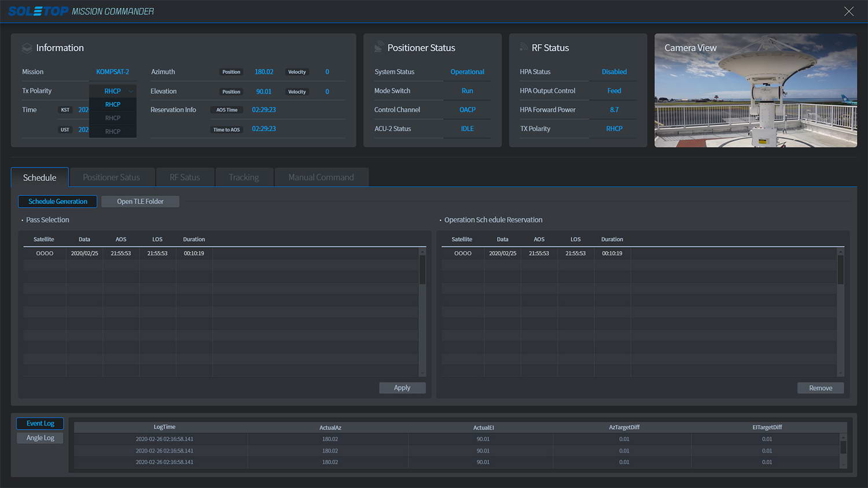Select OOOO row in Operation Schedule Reservation
This screenshot has width=868, height=488.
click(x=639, y=253)
